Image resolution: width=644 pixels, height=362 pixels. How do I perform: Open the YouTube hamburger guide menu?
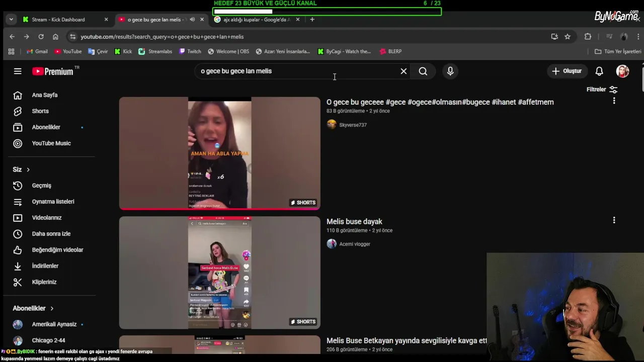pos(18,71)
